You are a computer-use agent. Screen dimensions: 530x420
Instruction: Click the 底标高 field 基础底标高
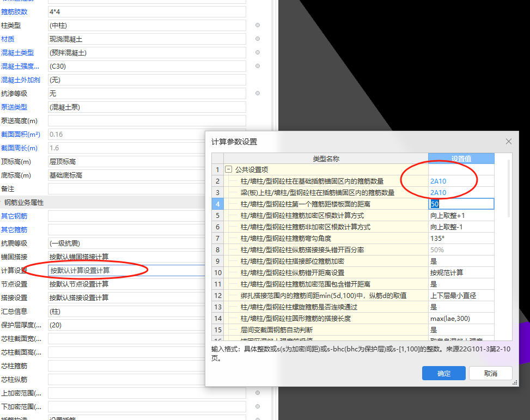click(127, 175)
